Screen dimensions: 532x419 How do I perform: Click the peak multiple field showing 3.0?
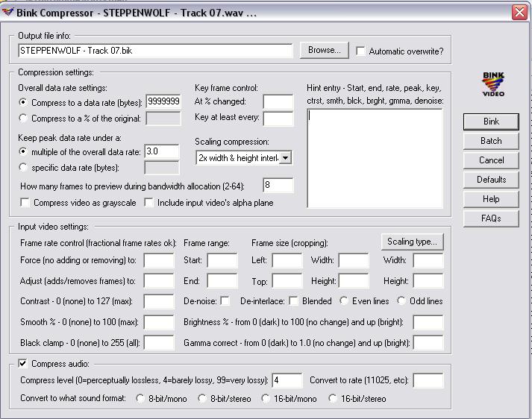162,151
